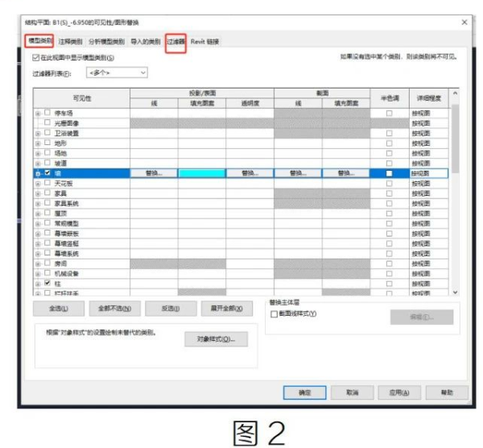
Task: Open the 分析模型类别 tab
Action: [x=106, y=41]
